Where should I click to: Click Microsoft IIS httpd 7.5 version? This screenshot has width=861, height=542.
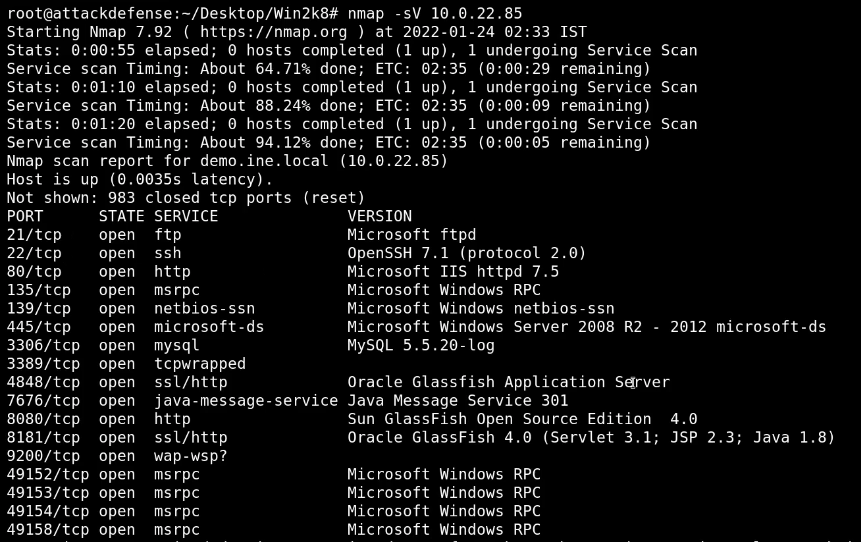pos(453,272)
